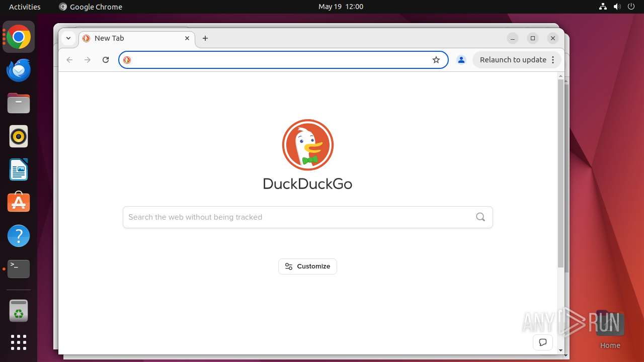Show Applications grid at dock bottom
Viewport: 644px width, 362px height.
pos(19,342)
